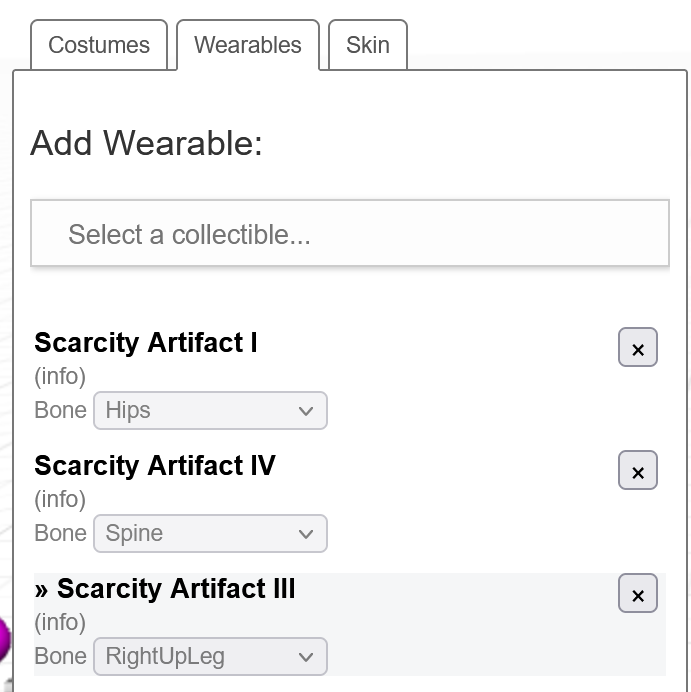691x692 pixels.
Task: Click the magenta sphere in the viewport
Action: [x=4, y=639]
